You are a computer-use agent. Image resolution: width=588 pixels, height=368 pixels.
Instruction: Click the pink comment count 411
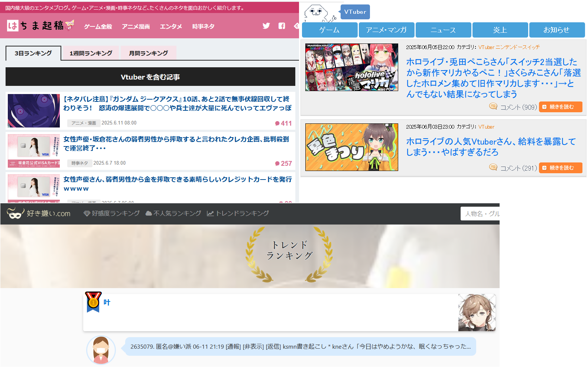pyautogui.click(x=283, y=123)
